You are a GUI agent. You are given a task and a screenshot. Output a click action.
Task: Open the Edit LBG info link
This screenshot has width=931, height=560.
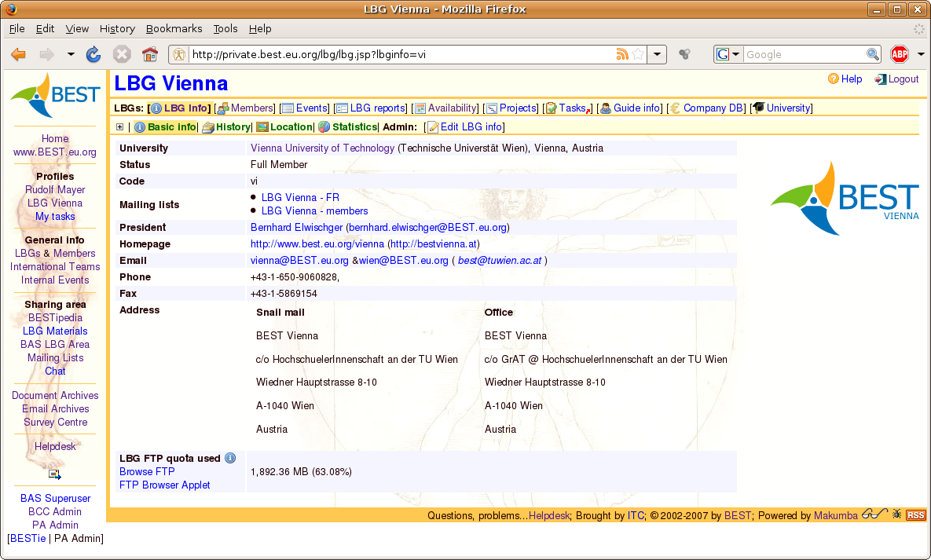pos(465,126)
